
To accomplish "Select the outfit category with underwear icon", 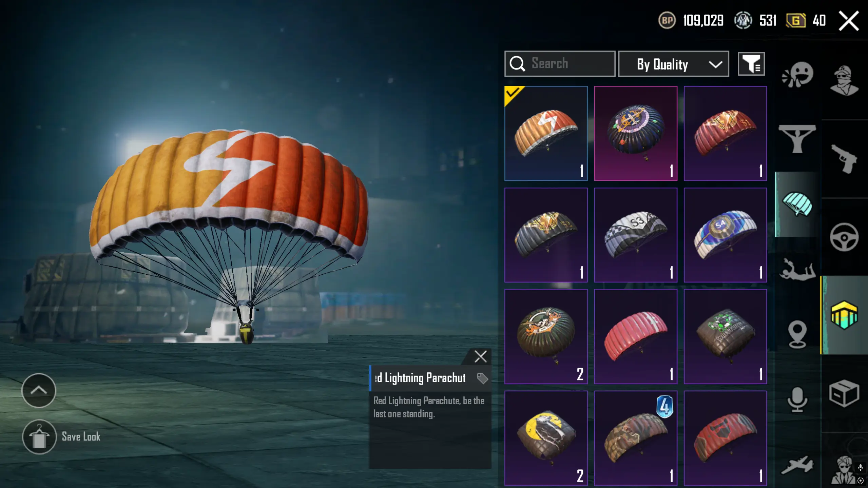I will 797,139.
